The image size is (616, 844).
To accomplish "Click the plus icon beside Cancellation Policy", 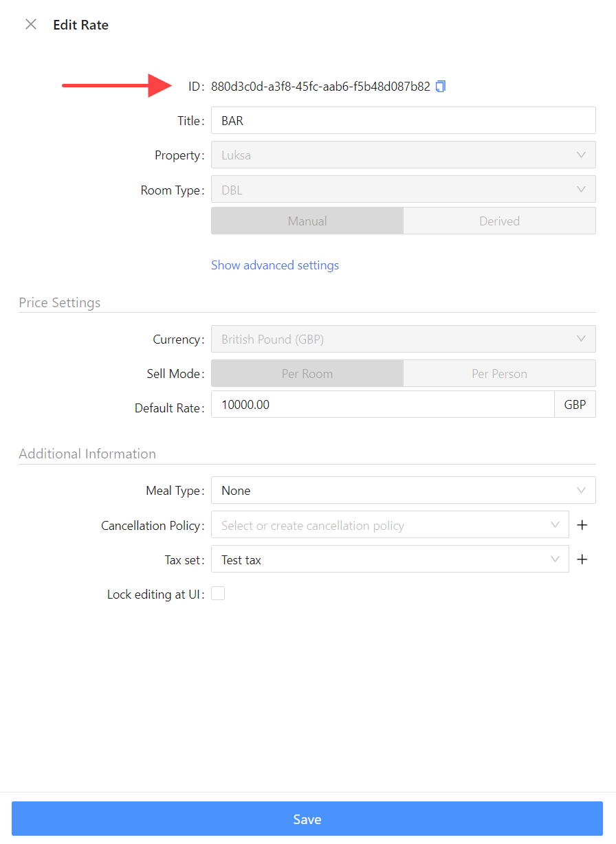I will click(582, 525).
